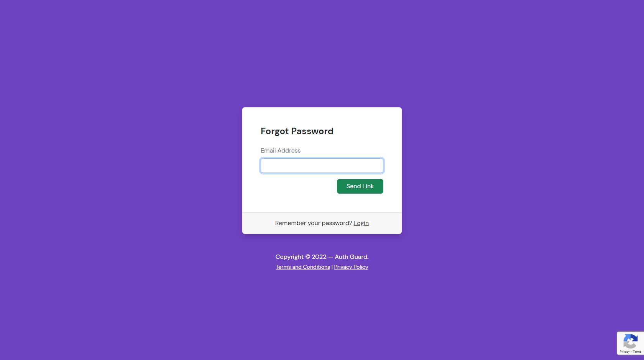Click the 'Copyright' word in footer
The height and width of the screenshot is (360, 644).
click(289, 257)
